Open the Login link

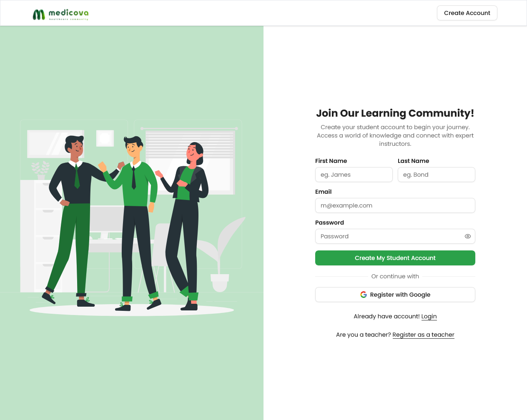point(429,316)
